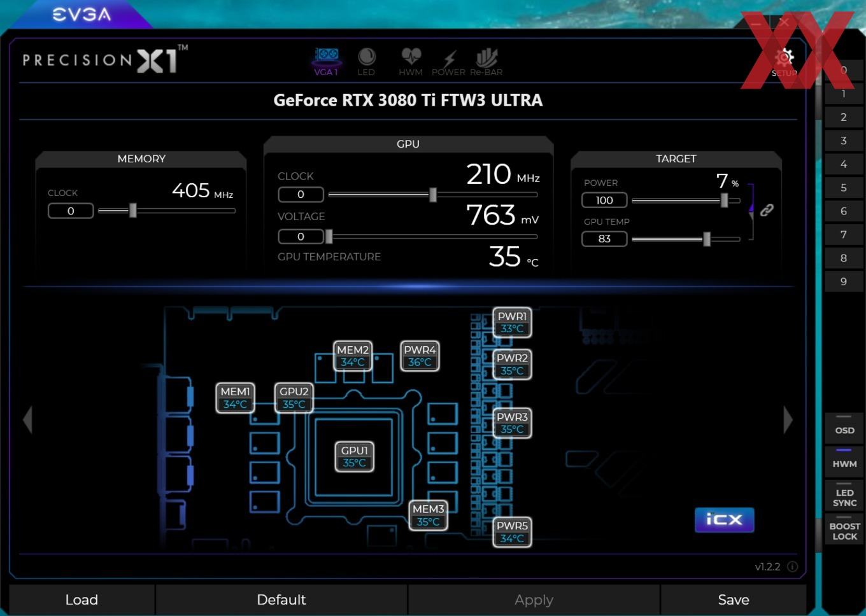The width and height of the screenshot is (866, 616).
Task: Click the Load button
Action: (82, 599)
